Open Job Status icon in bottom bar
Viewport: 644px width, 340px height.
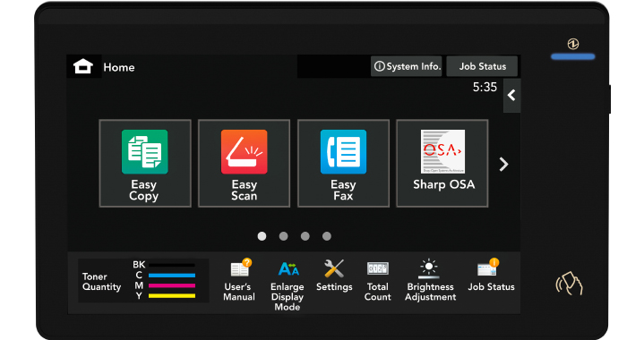pos(491,276)
